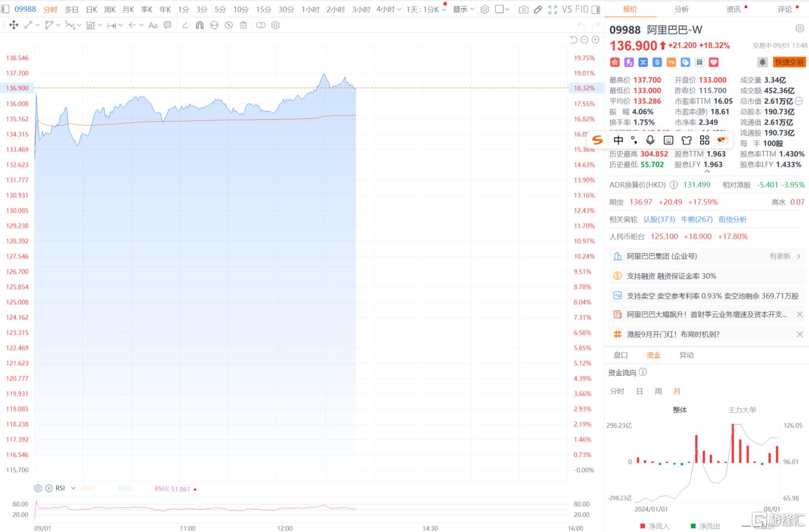Click the price alert bell icon

tap(762, 62)
